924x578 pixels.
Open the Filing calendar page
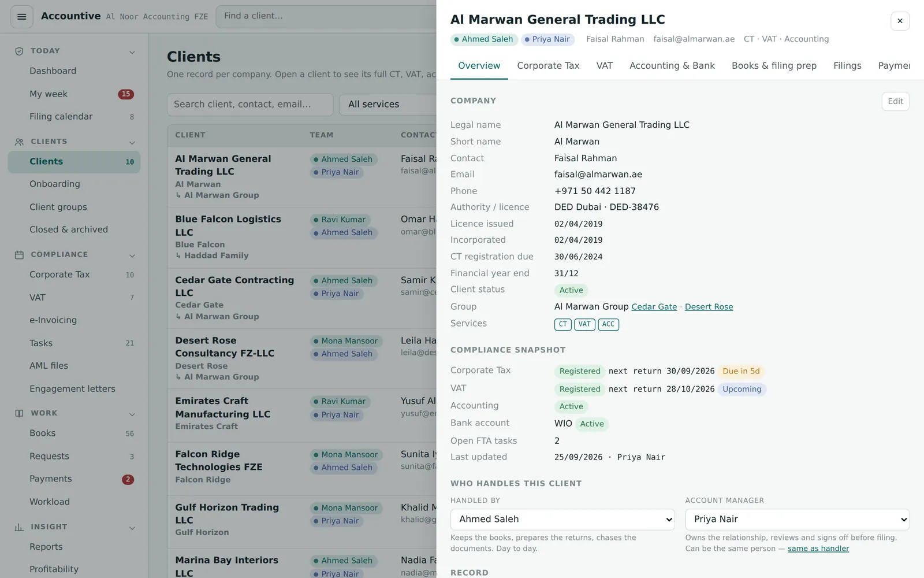click(74, 117)
